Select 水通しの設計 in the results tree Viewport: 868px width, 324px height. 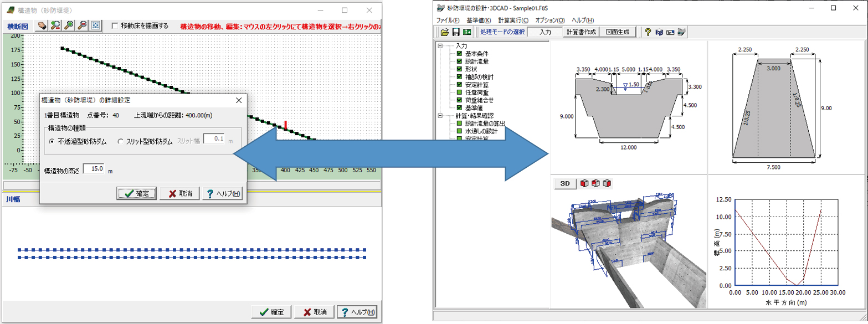pyautogui.click(x=482, y=131)
